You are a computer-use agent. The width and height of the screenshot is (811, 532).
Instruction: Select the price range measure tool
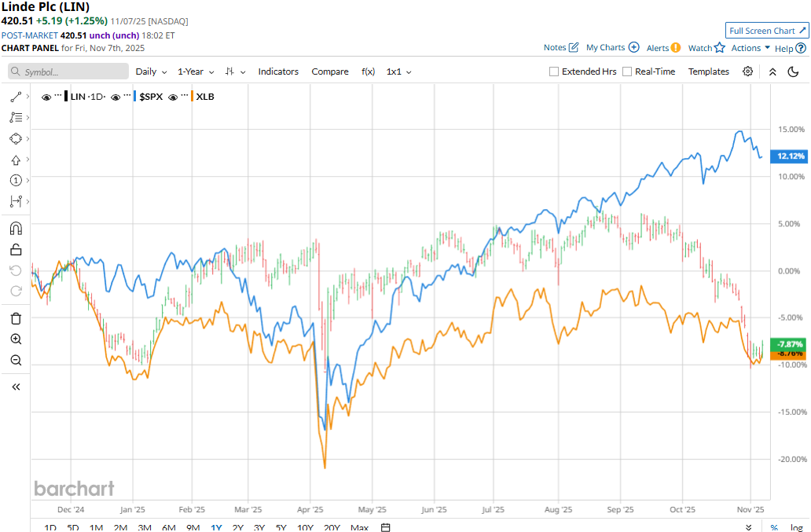tap(16, 201)
